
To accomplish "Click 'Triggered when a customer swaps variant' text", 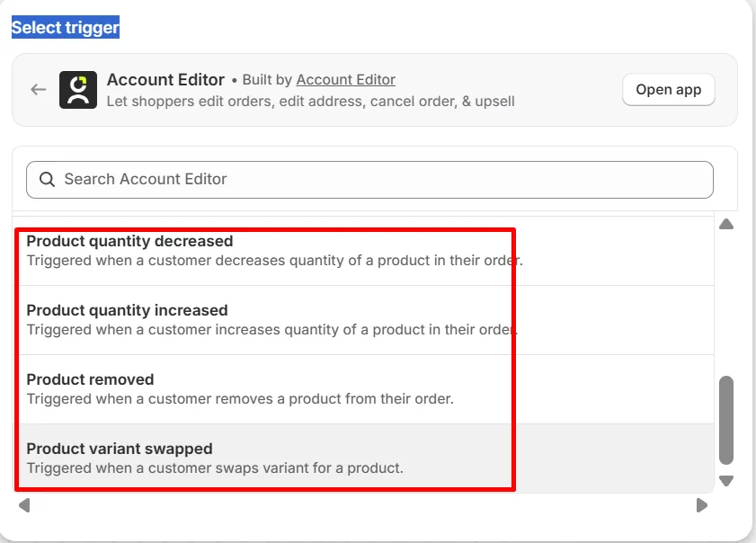I will coord(215,467).
